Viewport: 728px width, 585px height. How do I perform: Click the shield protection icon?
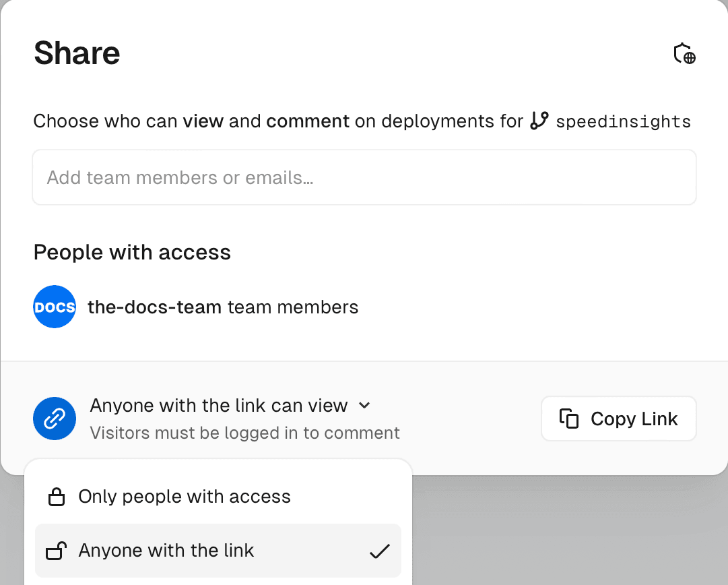coord(684,54)
